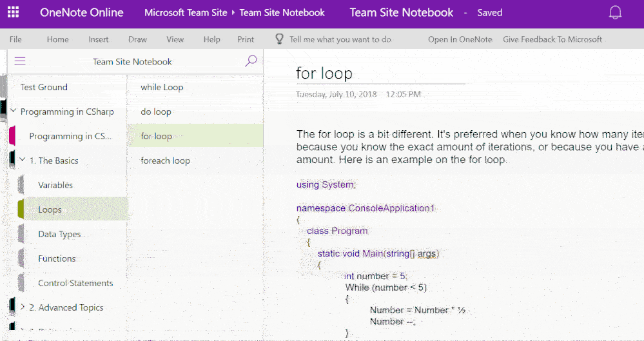Select the for loop page
Screen dimensions: 644x341
(x=195, y=136)
